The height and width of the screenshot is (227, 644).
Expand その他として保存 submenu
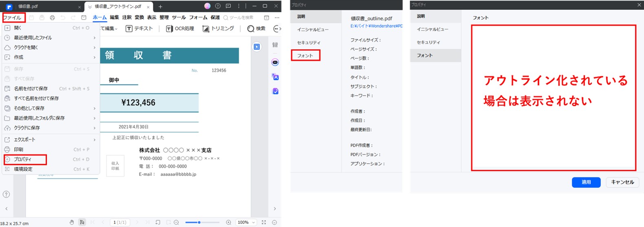coord(51,108)
